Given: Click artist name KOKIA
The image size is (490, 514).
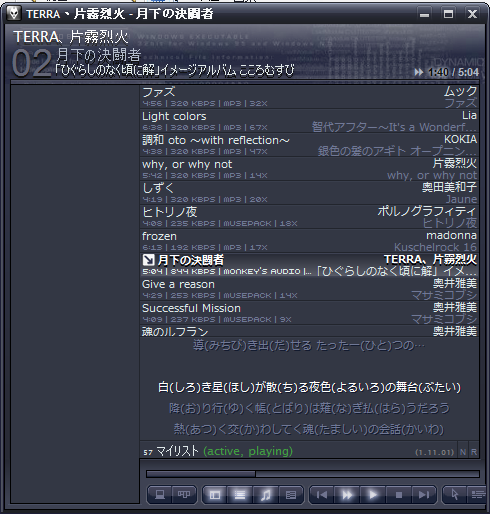Looking at the screenshot, I should click(460, 139).
